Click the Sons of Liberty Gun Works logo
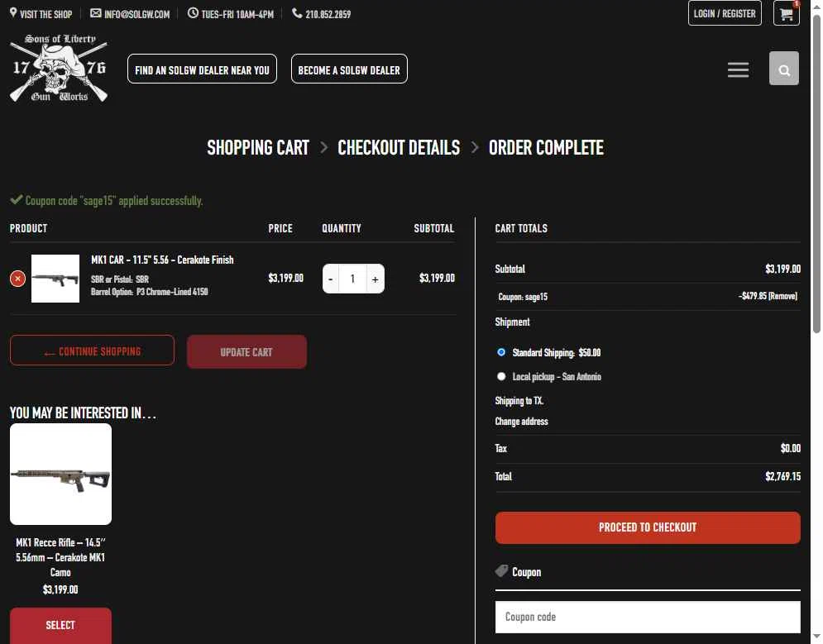This screenshot has width=823, height=644. (59, 68)
